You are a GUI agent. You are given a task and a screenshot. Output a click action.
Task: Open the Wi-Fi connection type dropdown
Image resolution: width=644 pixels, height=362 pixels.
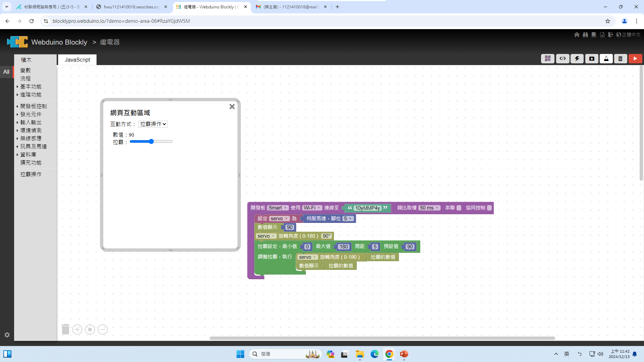point(312,208)
